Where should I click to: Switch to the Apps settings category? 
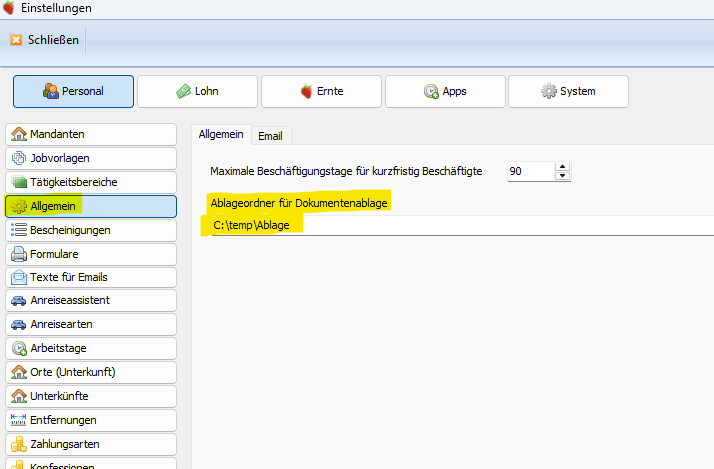click(x=444, y=91)
